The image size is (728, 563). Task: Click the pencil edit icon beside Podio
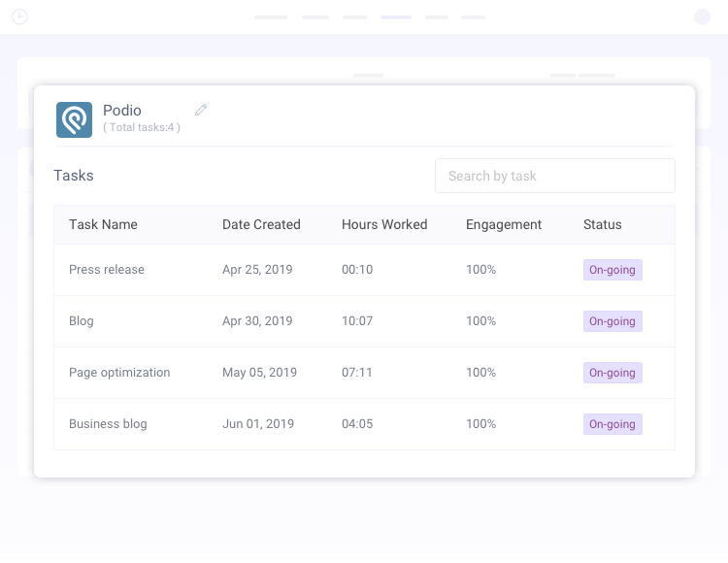(x=201, y=110)
